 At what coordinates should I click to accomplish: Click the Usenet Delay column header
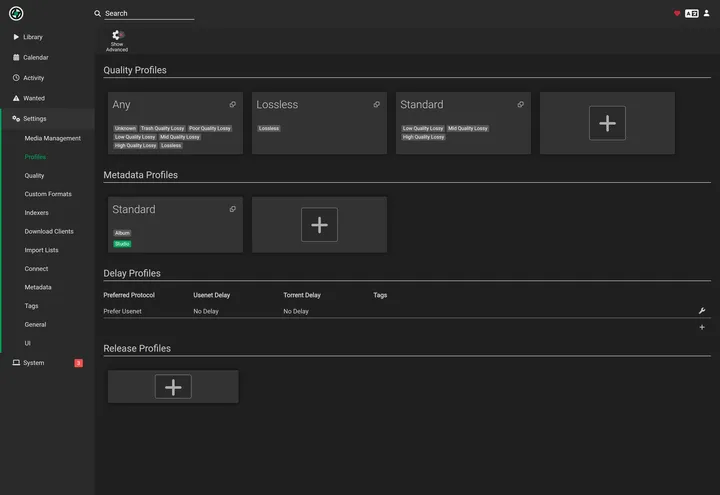[x=212, y=295]
